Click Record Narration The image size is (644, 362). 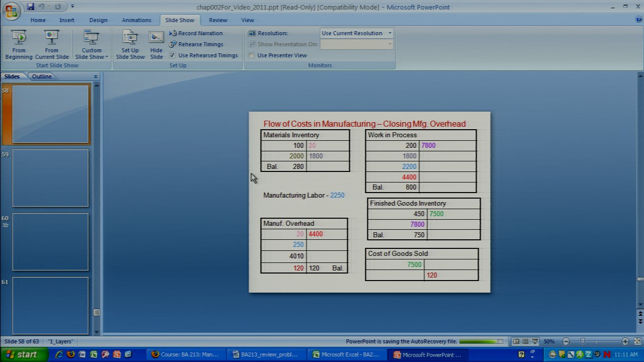click(x=196, y=33)
